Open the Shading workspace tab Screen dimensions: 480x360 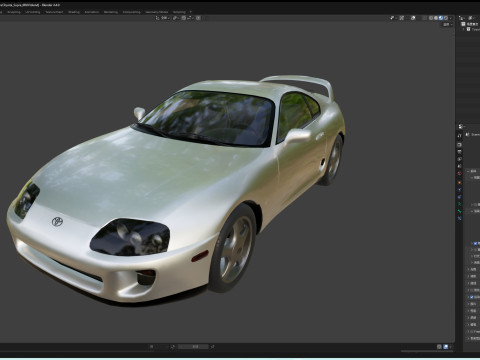pyautogui.click(x=74, y=12)
